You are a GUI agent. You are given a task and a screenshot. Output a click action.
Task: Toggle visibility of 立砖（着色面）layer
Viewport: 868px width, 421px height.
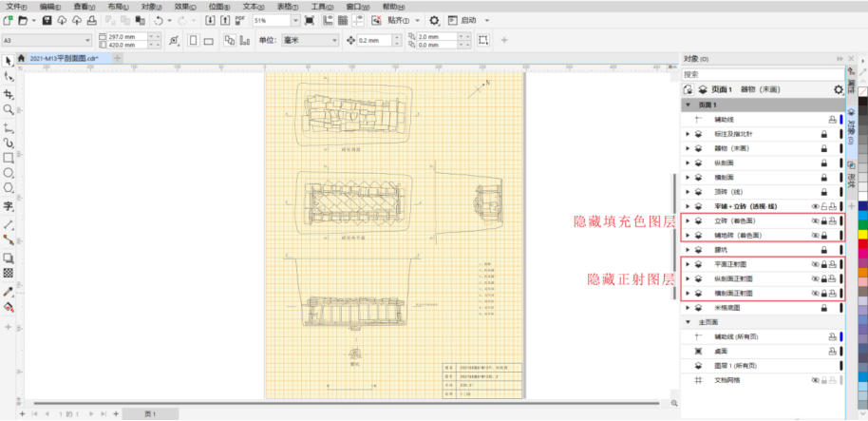[x=814, y=220]
